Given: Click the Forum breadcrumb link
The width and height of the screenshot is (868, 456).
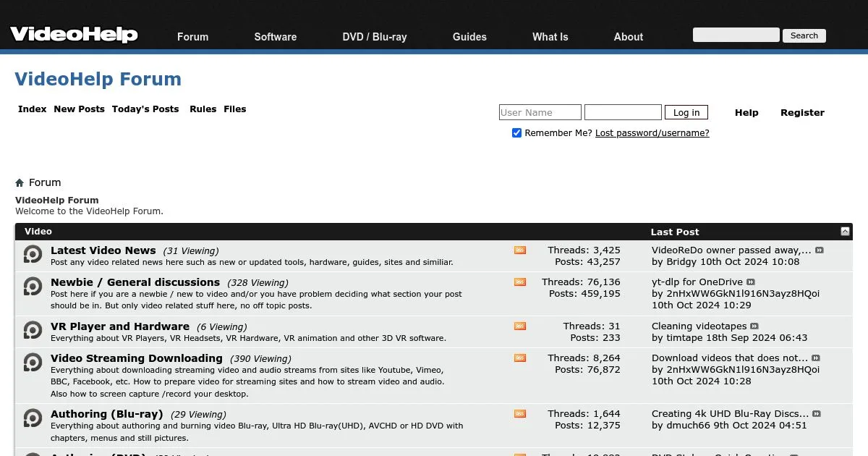Looking at the screenshot, I should tap(45, 183).
